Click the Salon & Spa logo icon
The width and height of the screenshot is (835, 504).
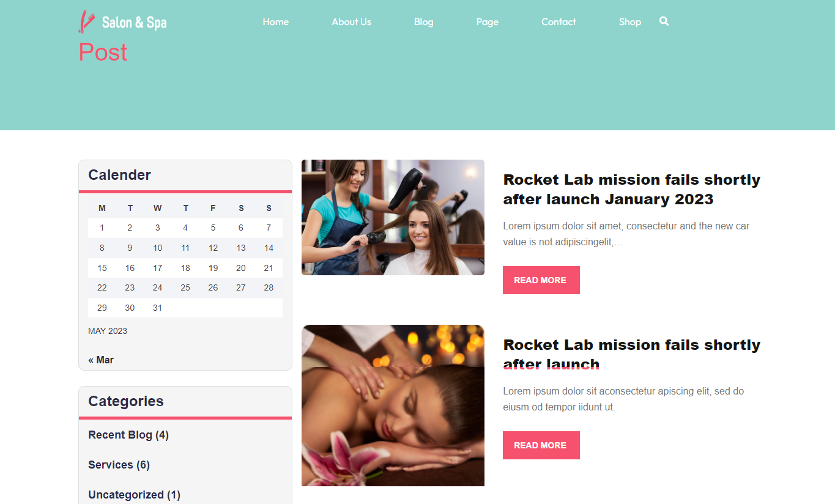pos(86,21)
